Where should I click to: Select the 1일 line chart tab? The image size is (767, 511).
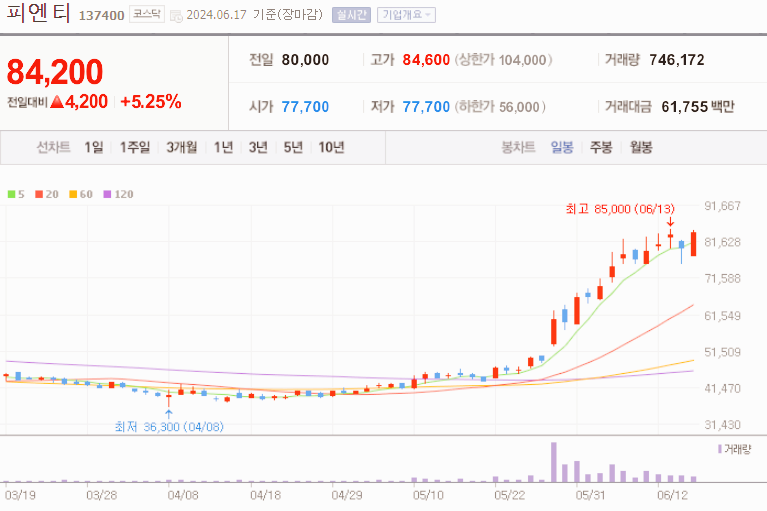click(x=94, y=147)
